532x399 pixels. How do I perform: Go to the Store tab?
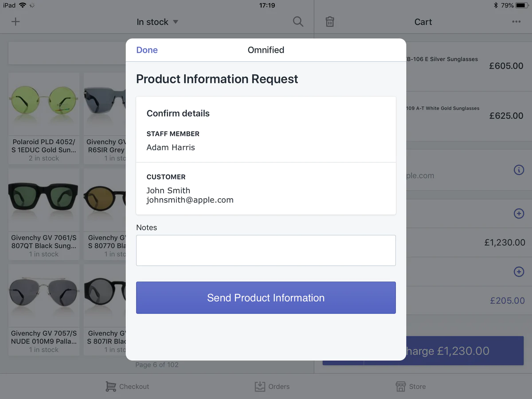click(x=411, y=387)
